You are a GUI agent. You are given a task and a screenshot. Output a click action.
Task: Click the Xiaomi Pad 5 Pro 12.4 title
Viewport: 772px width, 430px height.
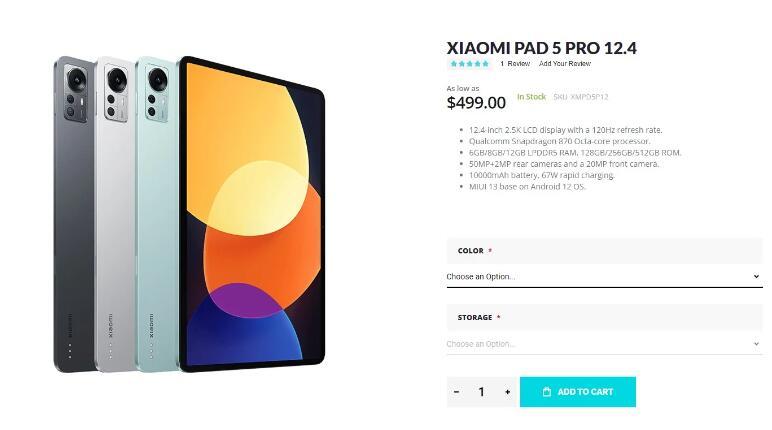[x=541, y=48]
